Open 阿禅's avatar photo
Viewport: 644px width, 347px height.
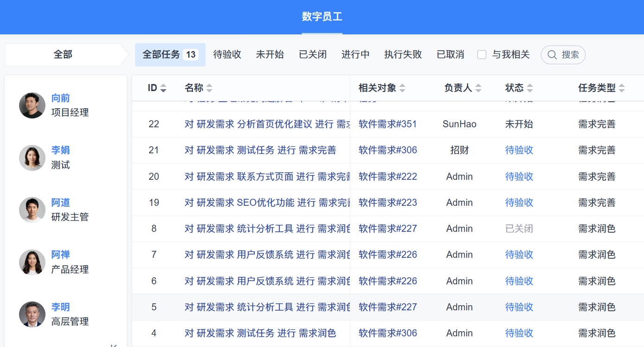coord(32,262)
